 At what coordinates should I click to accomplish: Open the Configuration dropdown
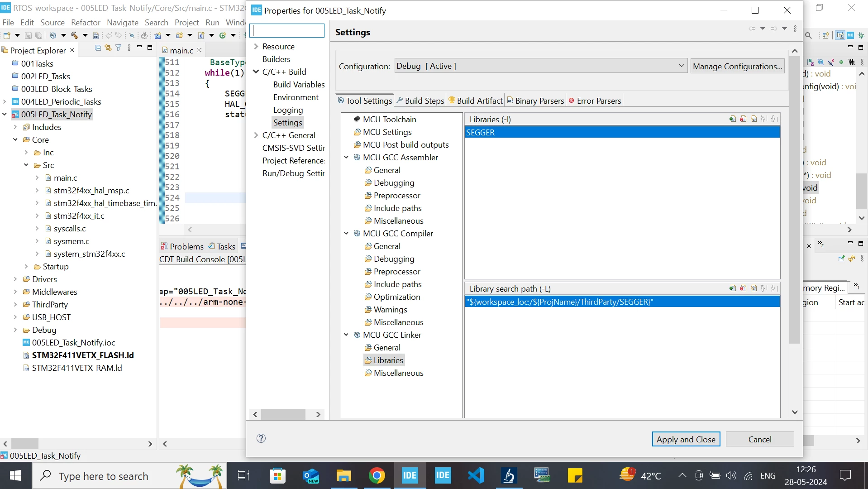pos(541,66)
